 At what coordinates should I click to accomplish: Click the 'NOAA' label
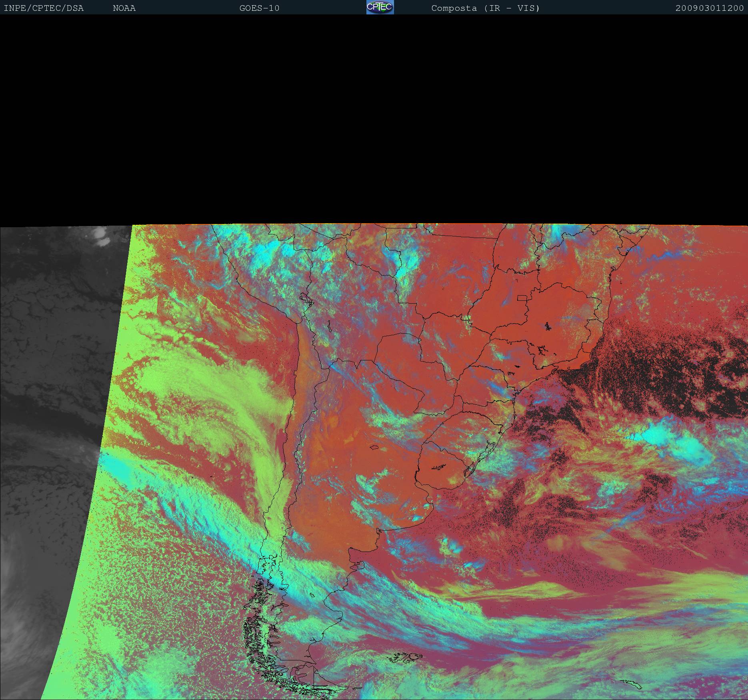pyautogui.click(x=124, y=8)
